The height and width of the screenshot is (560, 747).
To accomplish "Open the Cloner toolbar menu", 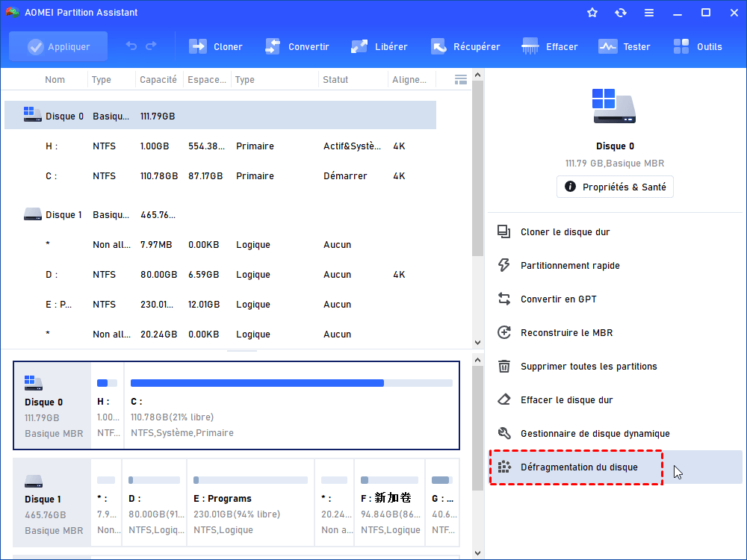I will click(216, 46).
